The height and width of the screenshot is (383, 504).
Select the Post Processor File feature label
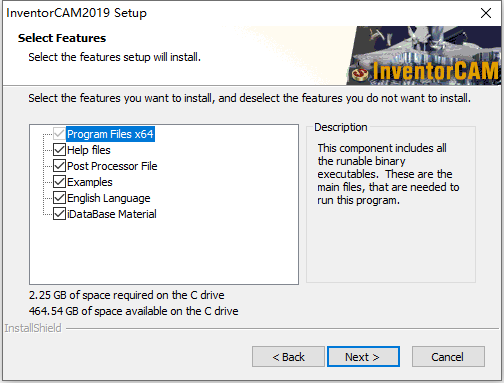[x=112, y=166]
